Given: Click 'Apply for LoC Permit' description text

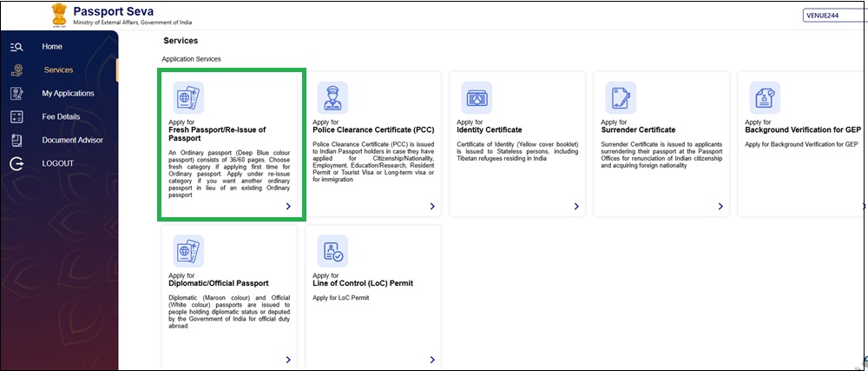Looking at the screenshot, I should [340, 298].
